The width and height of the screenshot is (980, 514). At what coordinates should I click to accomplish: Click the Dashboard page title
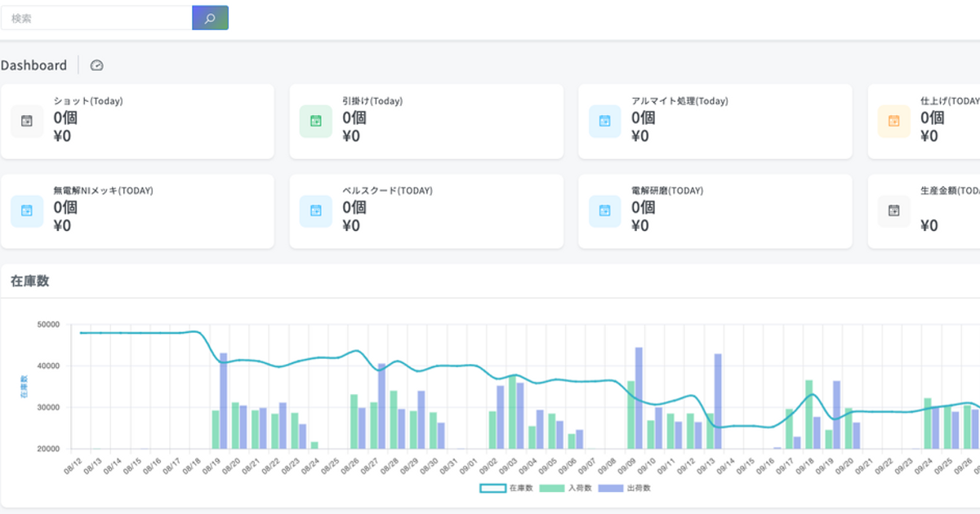click(x=34, y=65)
